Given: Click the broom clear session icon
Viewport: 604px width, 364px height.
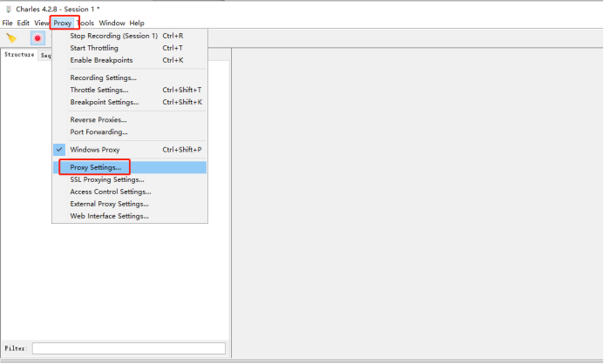Looking at the screenshot, I should [x=11, y=37].
